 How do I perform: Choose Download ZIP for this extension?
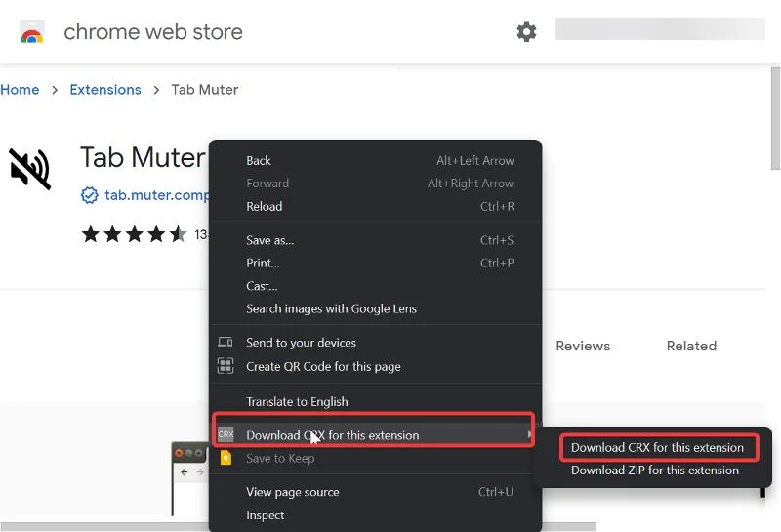pyautogui.click(x=655, y=471)
